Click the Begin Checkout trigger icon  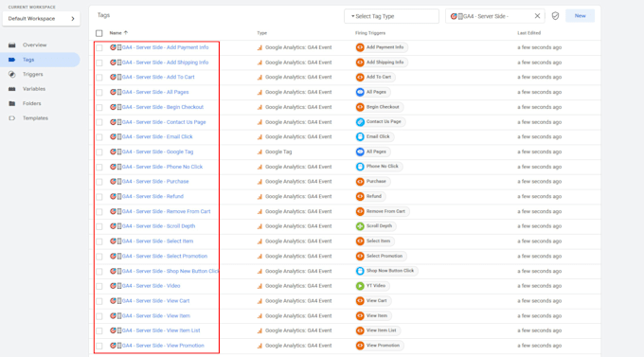click(x=360, y=107)
